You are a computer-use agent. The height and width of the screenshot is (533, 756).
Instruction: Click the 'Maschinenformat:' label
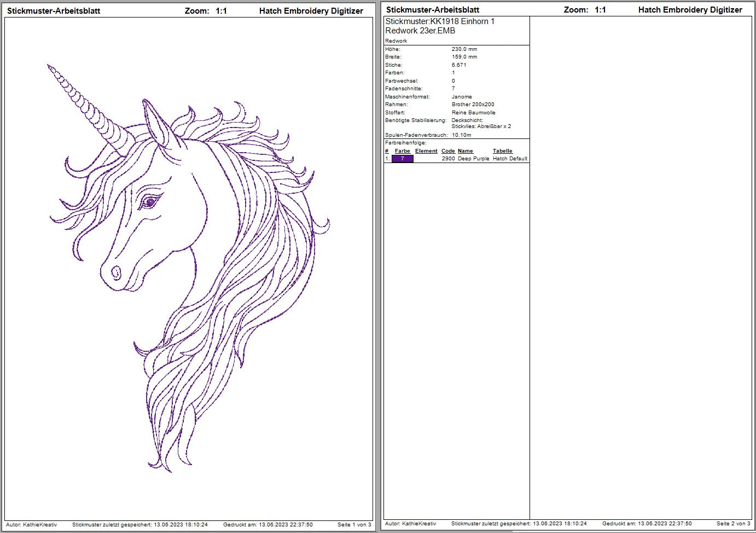(408, 97)
